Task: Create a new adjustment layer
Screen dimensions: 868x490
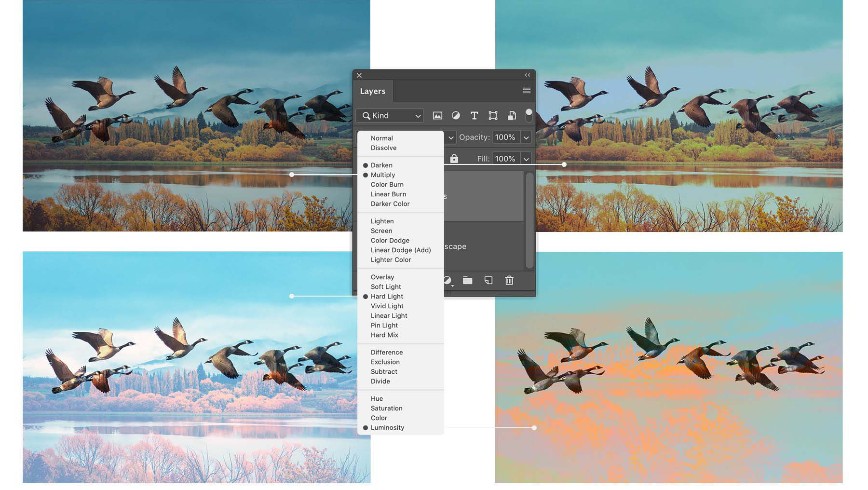Action: point(447,280)
